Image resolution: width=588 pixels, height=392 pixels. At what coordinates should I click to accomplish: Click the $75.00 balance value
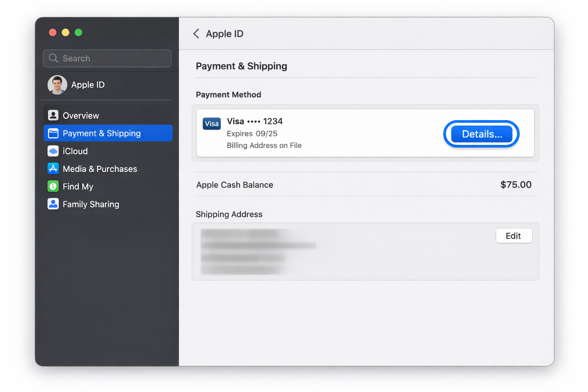[516, 185]
